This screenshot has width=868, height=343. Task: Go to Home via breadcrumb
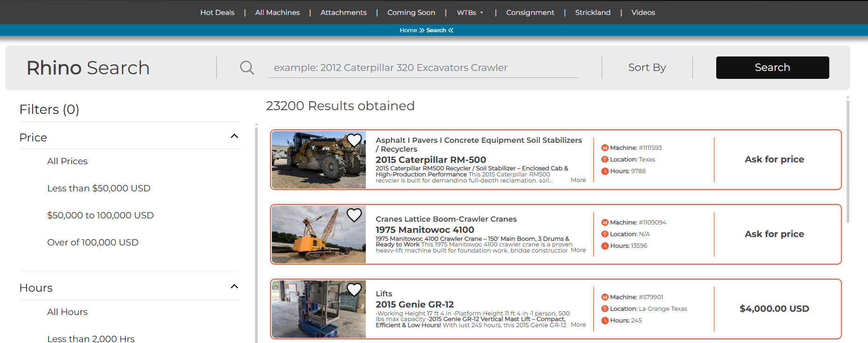pyautogui.click(x=408, y=30)
